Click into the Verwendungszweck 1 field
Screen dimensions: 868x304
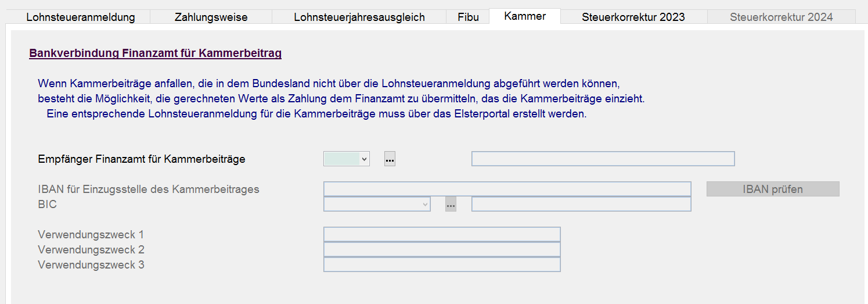(441, 234)
